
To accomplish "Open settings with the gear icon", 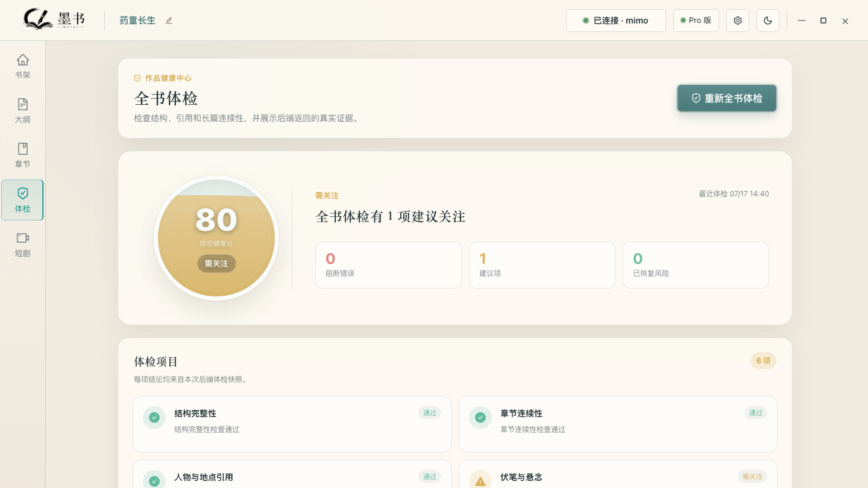I will coord(738,20).
